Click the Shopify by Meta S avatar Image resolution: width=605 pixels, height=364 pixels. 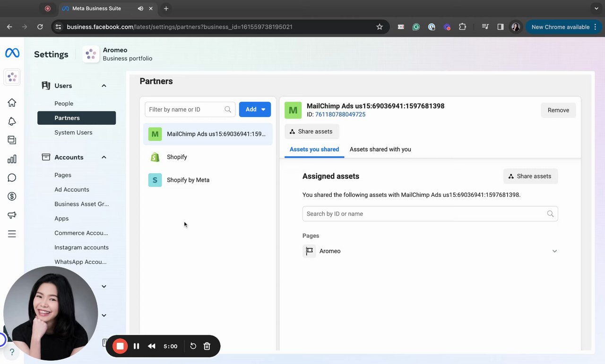click(x=155, y=180)
